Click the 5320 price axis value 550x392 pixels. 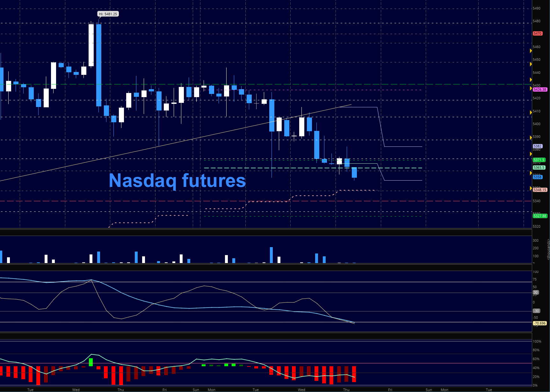[x=537, y=226]
